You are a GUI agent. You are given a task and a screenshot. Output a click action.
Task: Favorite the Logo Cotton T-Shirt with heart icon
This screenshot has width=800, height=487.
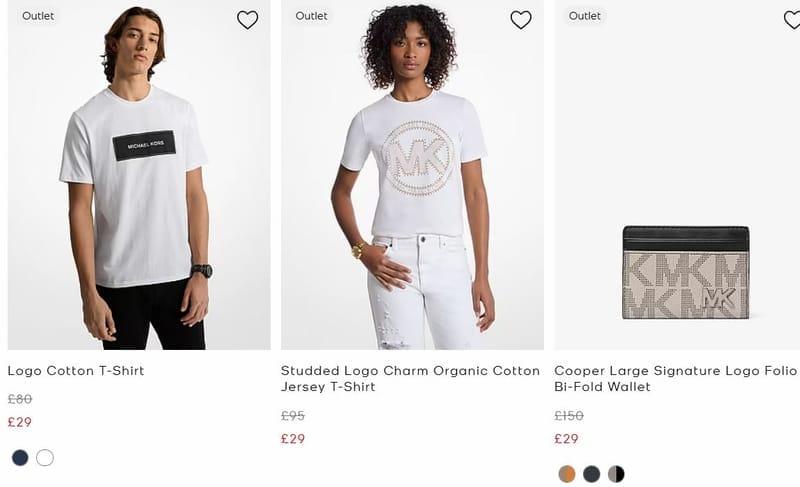tap(247, 20)
